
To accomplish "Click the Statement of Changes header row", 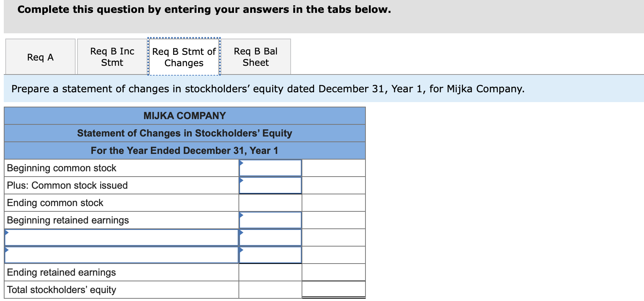I will point(184,133).
